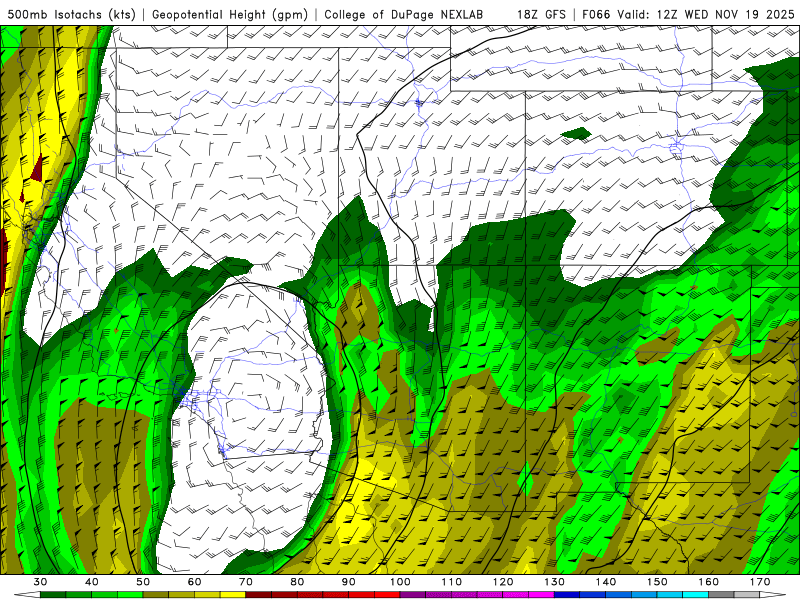Click the "College of DuPage NEXLAB" credit text
Viewport: 800px width, 600px height.
pyautogui.click(x=403, y=14)
